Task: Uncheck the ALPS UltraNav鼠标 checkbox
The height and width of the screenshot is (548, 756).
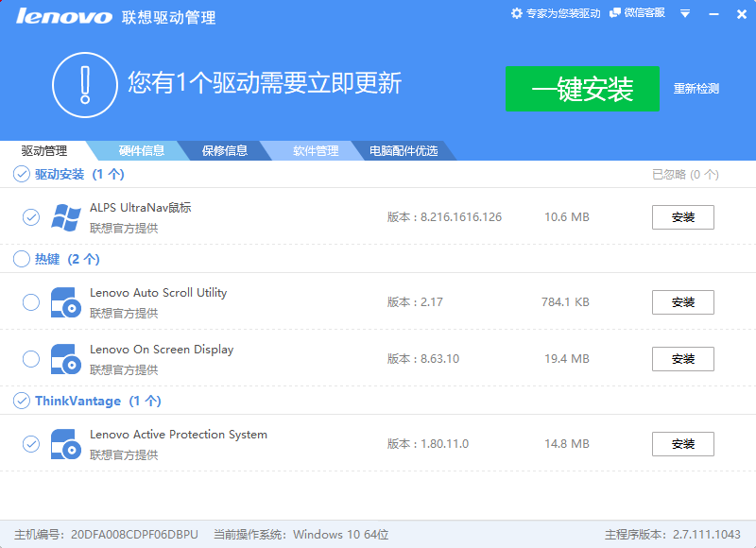Action: (31, 217)
